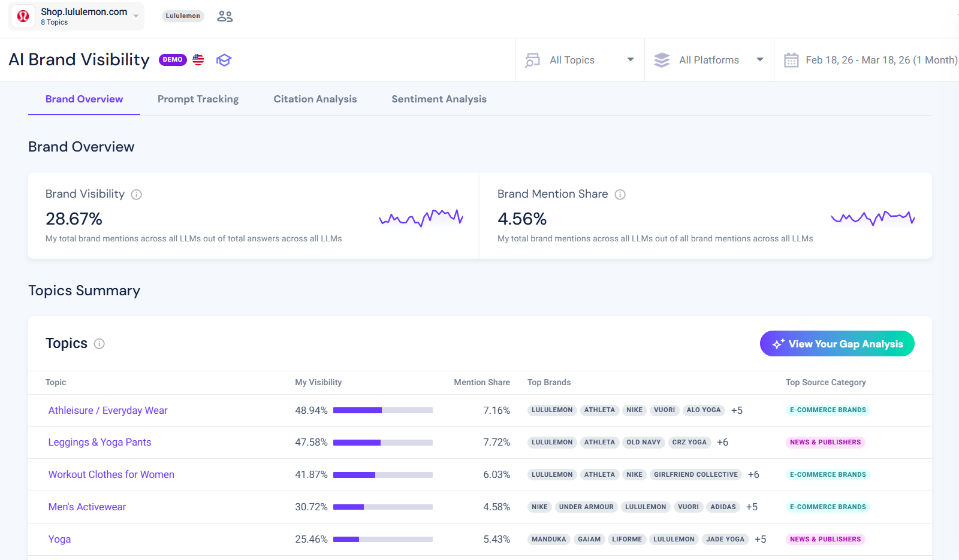Image resolution: width=959 pixels, height=560 pixels.
Task: Click the Topic column header
Action: (x=56, y=383)
